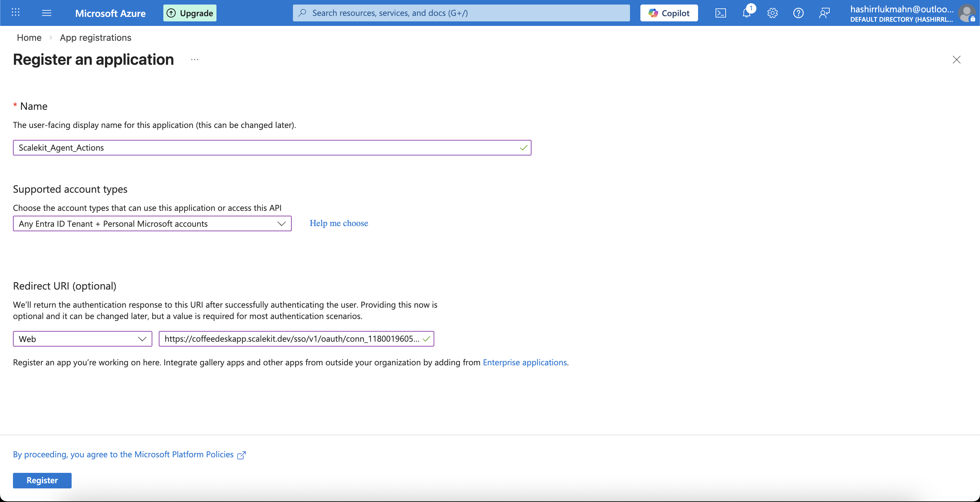Expand the ellipsis menu beside the page title
The width and height of the screenshot is (980, 502).
pos(194,60)
